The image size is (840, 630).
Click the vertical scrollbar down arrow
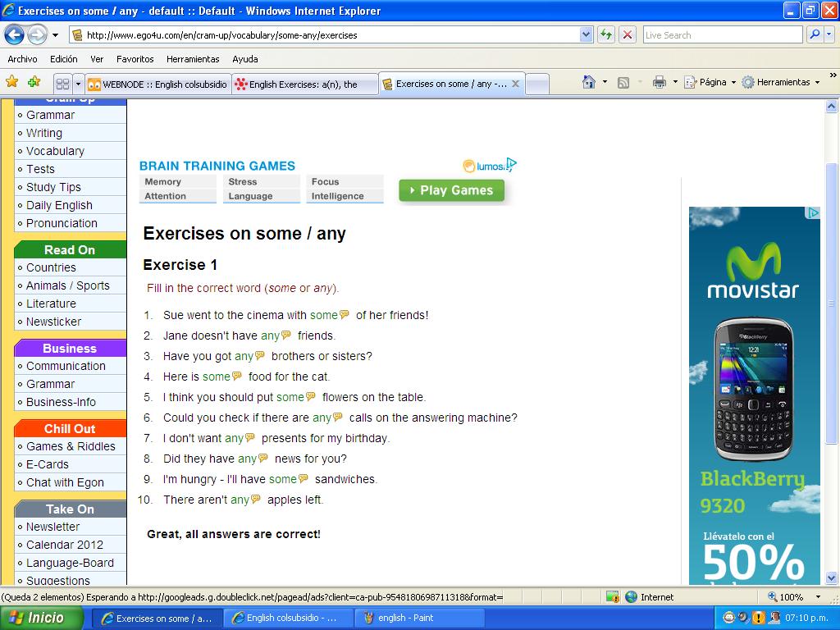pyautogui.click(x=831, y=578)
